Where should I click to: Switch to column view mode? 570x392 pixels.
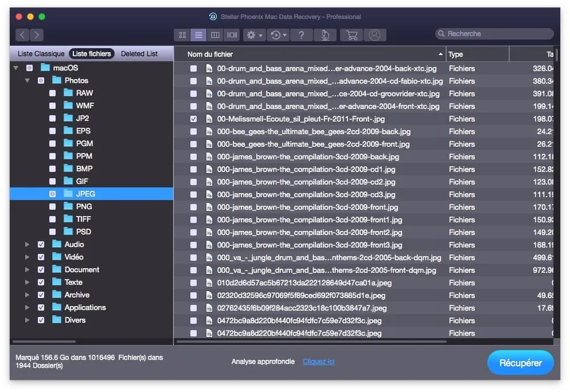pyautogui.click(x=215, y=35)
